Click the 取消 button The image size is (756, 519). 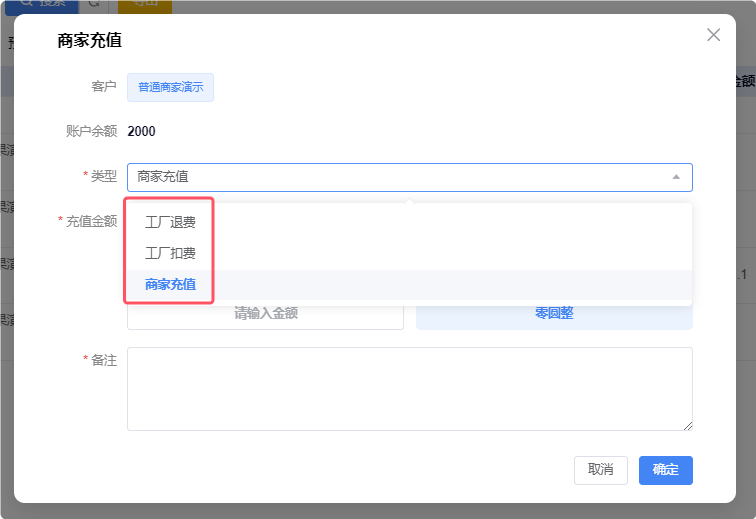[600, 470]
